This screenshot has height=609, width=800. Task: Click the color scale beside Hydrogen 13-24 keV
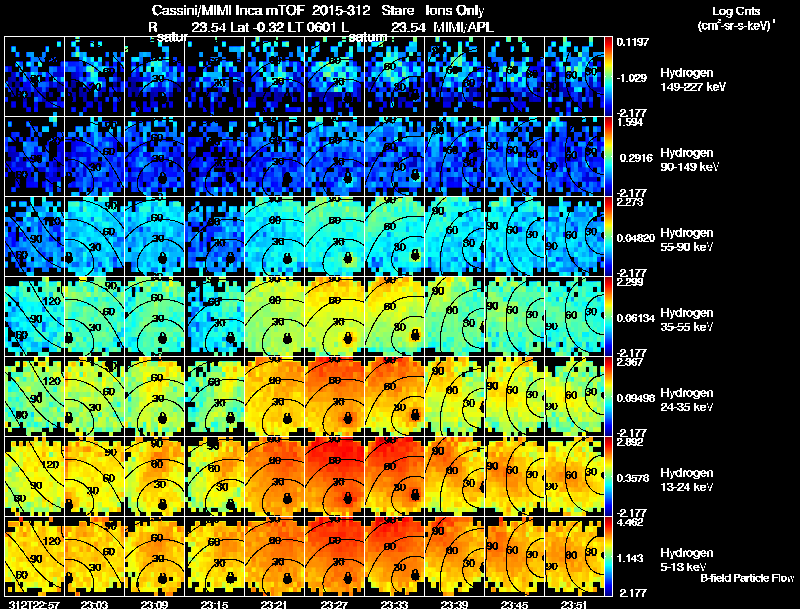tap(608, 476)
